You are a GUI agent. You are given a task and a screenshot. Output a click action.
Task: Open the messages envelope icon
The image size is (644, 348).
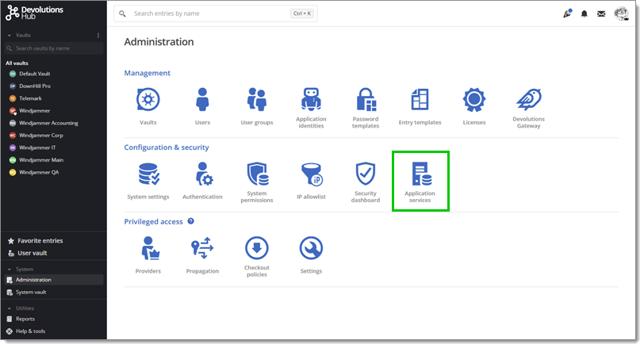pyautogui.click(x=601, y=13)
